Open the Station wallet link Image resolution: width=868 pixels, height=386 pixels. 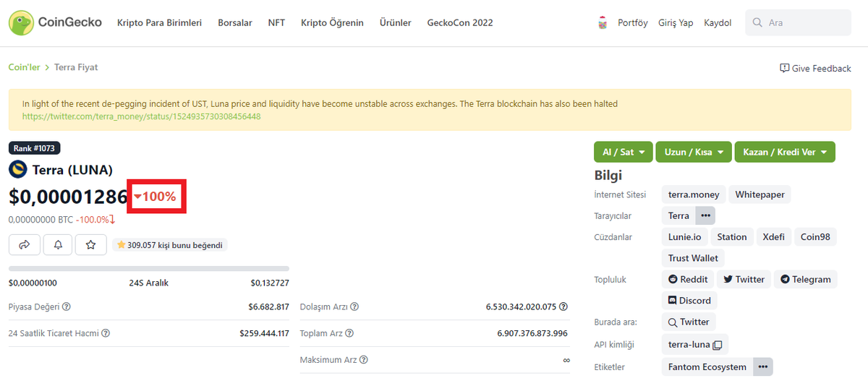(732, 237)
